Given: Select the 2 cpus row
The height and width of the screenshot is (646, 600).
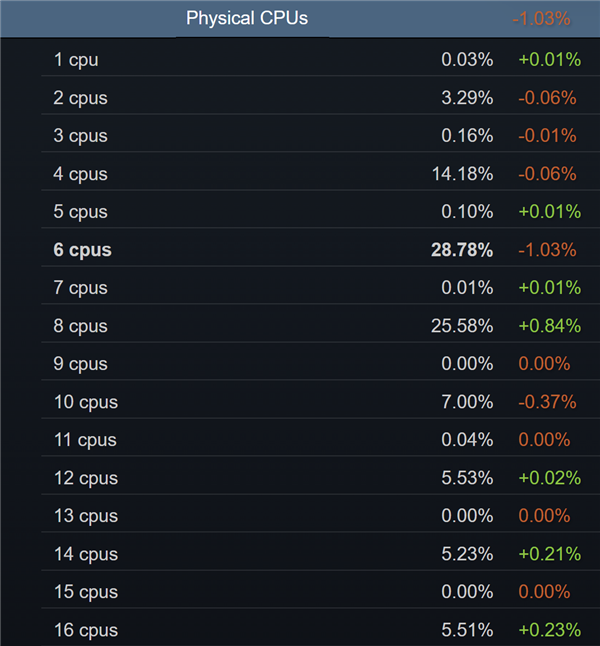Looking at the screenshot, I should (80, 98).
